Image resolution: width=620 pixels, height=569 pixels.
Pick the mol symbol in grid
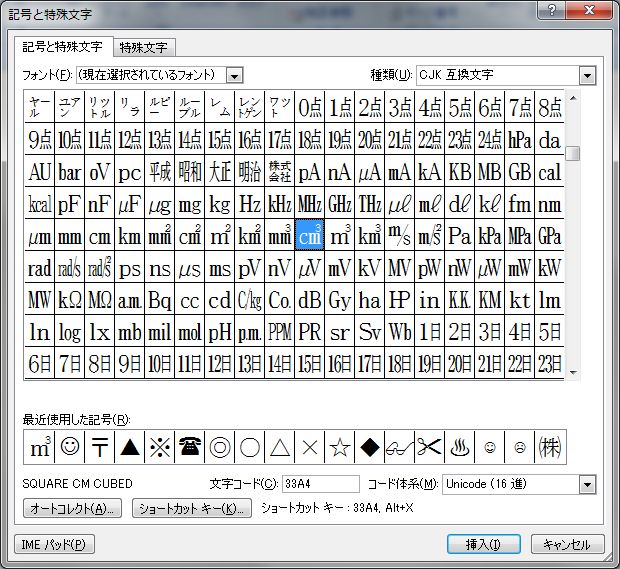(190, 332)
